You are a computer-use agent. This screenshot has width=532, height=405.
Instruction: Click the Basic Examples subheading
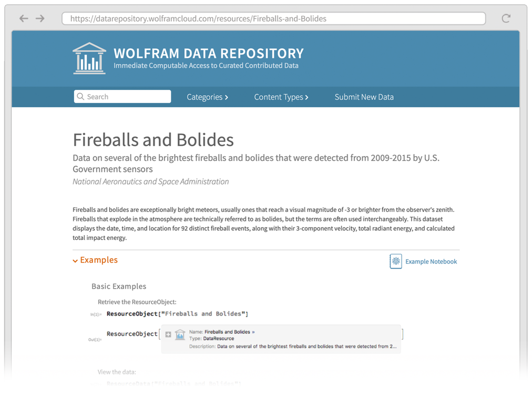point(119,286)
